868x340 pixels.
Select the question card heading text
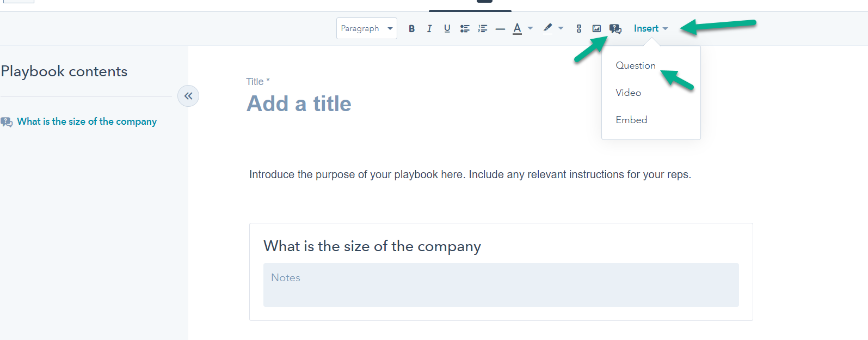(372, 246)
